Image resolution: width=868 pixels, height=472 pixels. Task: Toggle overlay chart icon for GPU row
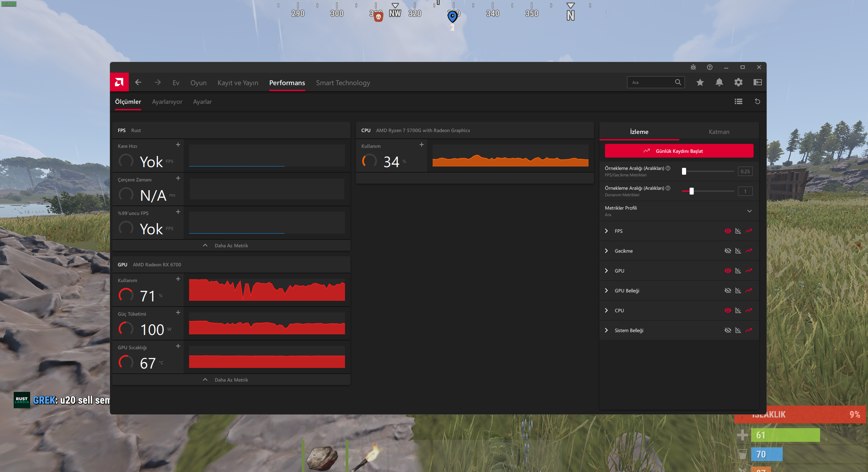[x=738, y=271]
